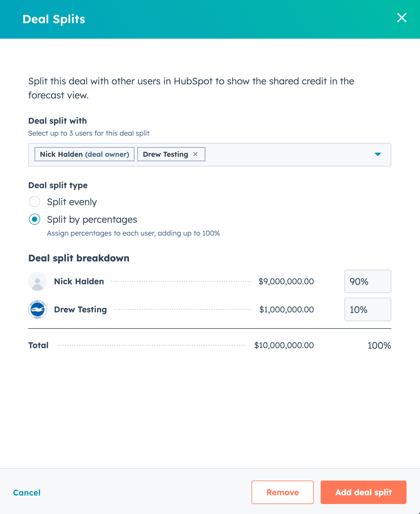
Task: Click Drew Testing's Brighton badge avatar
Action: (37, 309)
